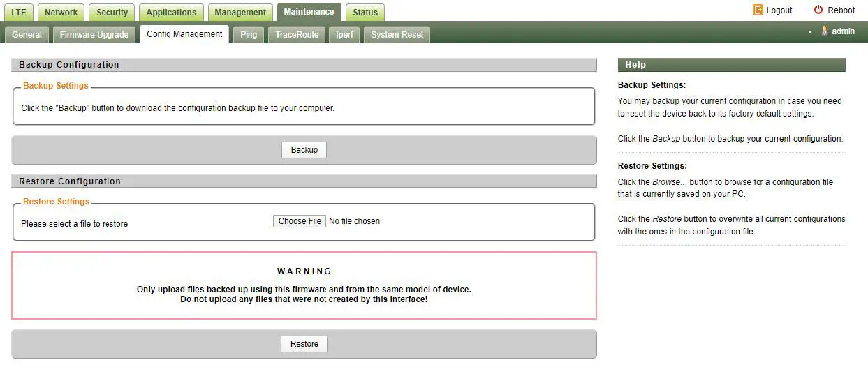The height and width of the screenshot is (374, 868).
Task: Go to the TraceRoute sub-tab
Action: [297, 34]
